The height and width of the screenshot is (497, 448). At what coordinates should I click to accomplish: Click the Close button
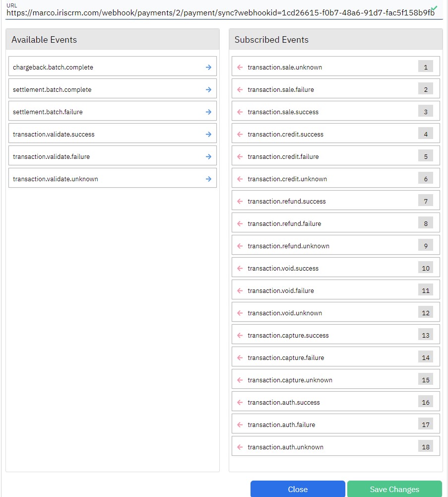(x=298, y=489)
